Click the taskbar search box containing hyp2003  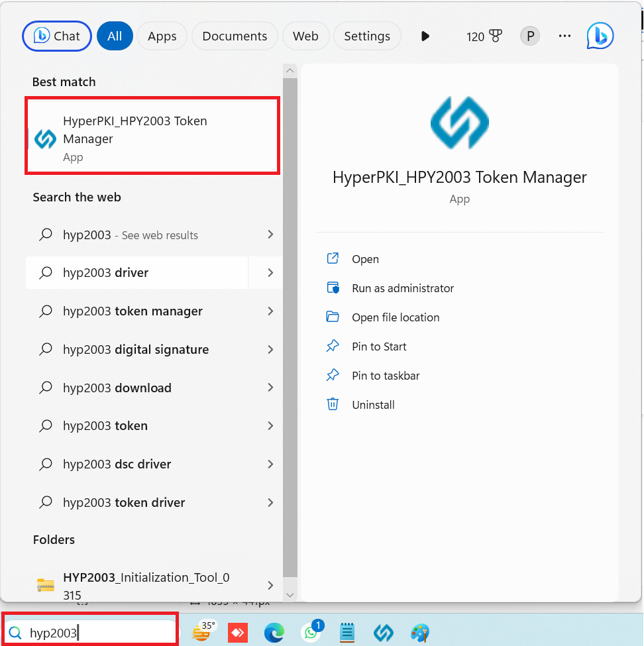(x=91, y=632)
